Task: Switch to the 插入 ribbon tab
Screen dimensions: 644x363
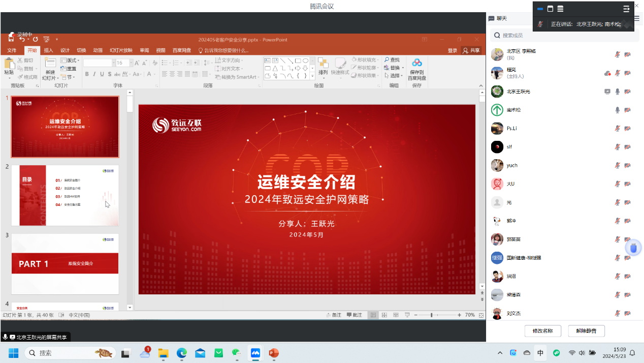Action: (x=48, y=50)
